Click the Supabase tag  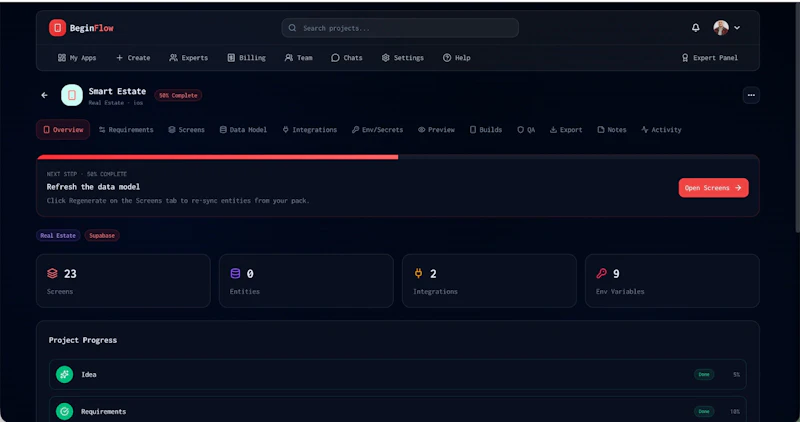coord(102,236)
